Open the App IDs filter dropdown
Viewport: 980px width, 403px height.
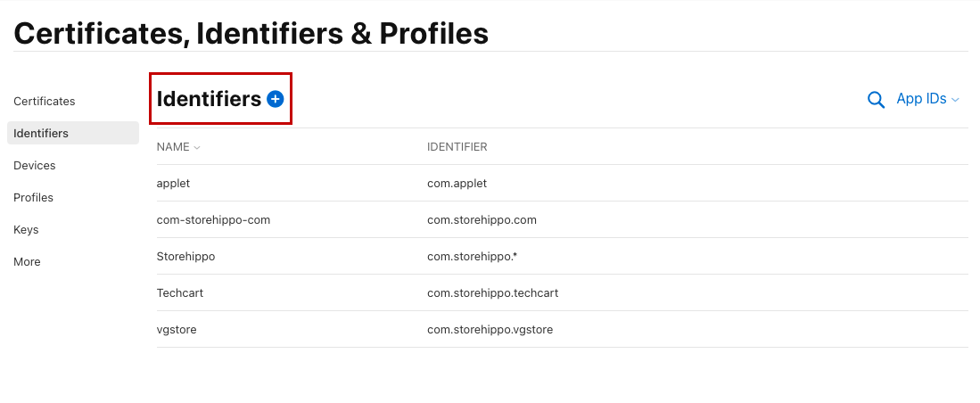(x=927, y=99)
